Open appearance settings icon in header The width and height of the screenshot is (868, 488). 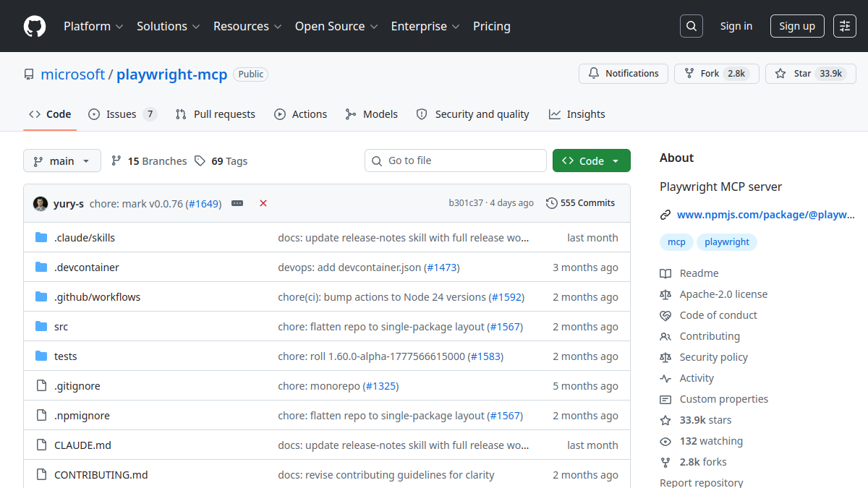845,26
